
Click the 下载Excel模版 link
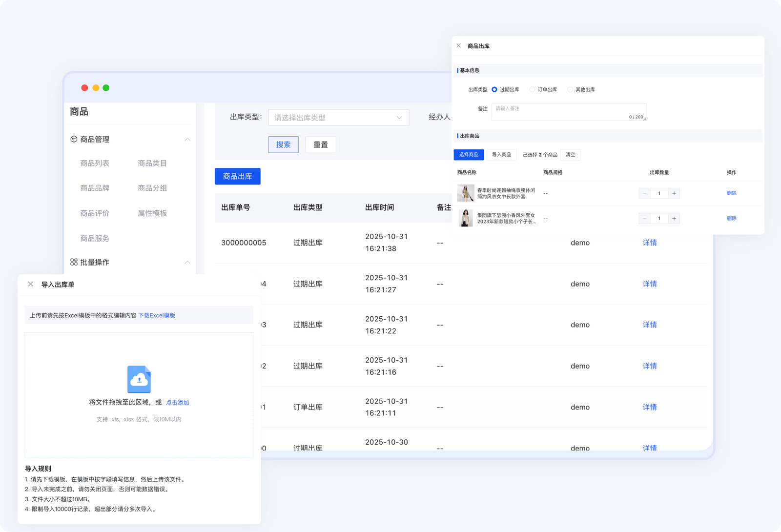coord(157,315)
